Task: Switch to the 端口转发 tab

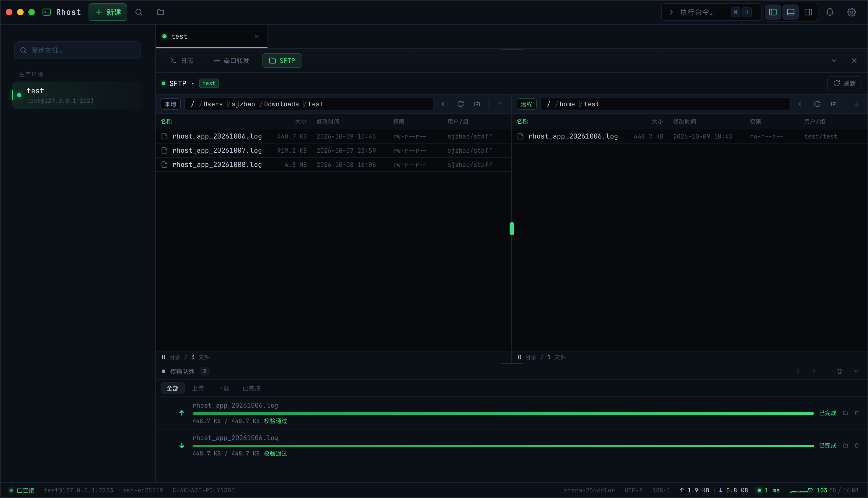Action: click(231, 61)
